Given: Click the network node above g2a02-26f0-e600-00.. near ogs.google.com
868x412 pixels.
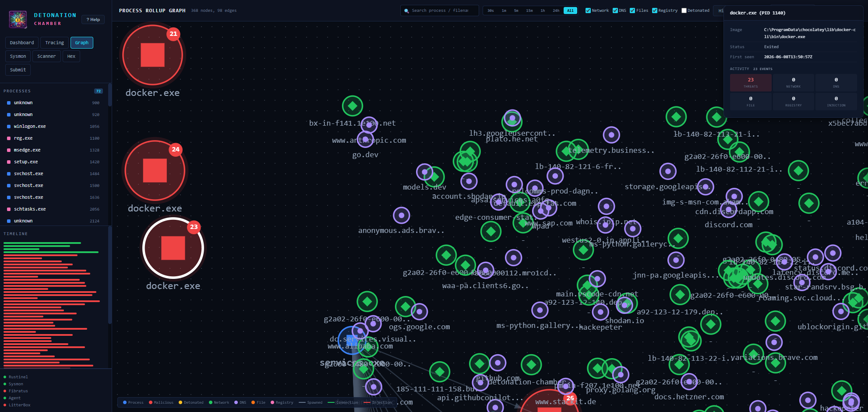Looking at the screenshot, I should pyautogui.click(x=367, y=301).
